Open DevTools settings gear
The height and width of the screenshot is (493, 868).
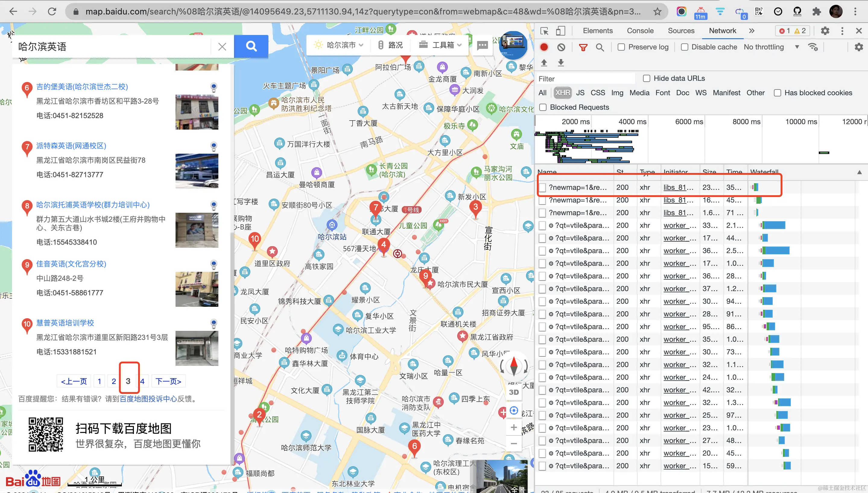point(825,31)
